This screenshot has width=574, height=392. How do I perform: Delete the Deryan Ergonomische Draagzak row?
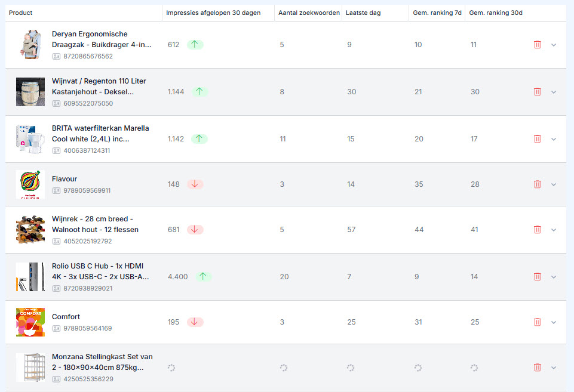tap(537, 45)
